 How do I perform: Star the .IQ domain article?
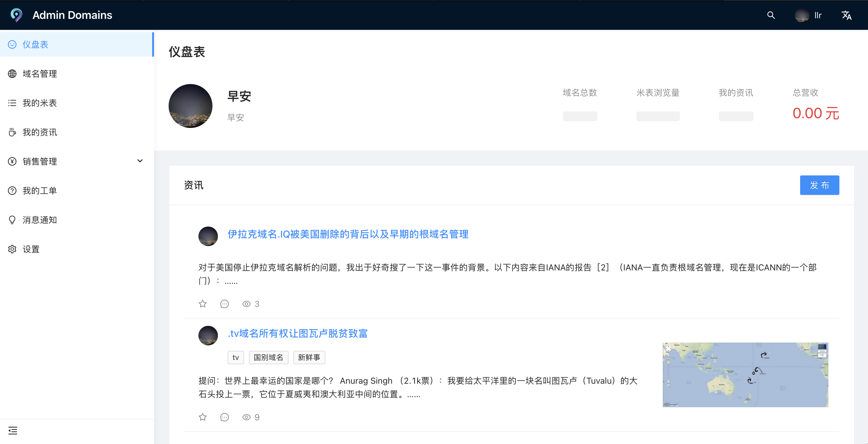202,304
